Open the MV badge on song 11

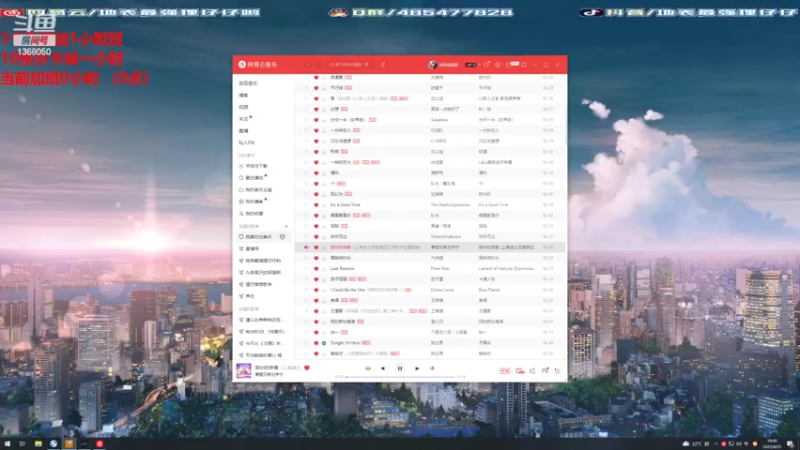point(341,184)
